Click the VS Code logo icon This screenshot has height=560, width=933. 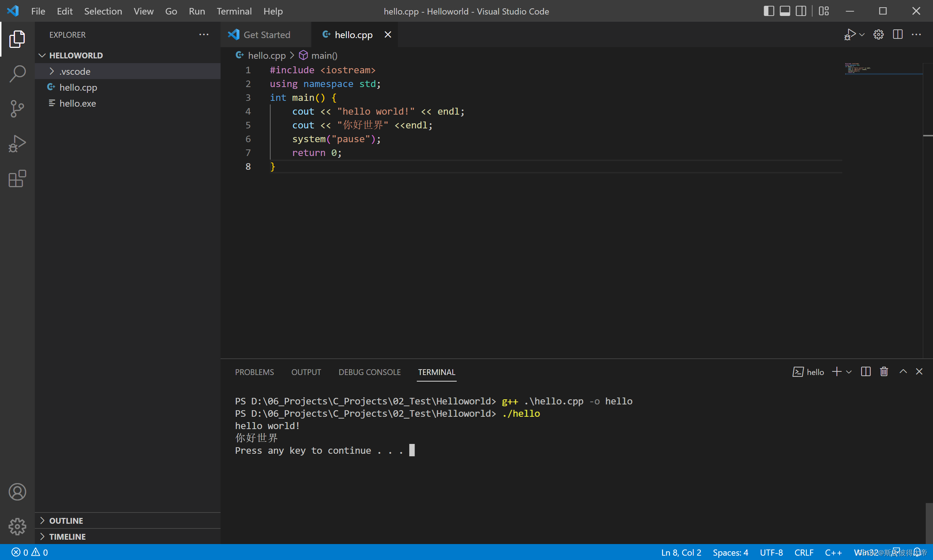point(13,11)
